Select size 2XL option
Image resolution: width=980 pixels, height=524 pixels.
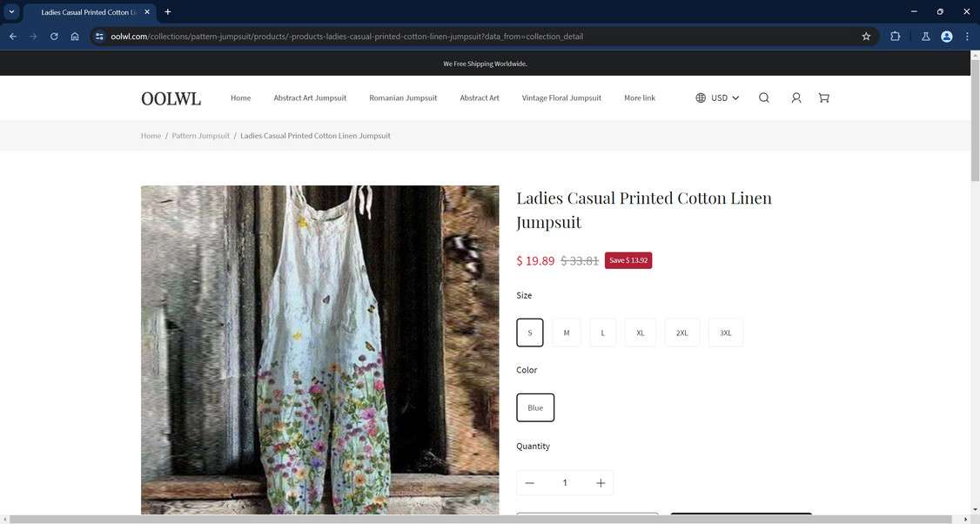tap(681, 333)
